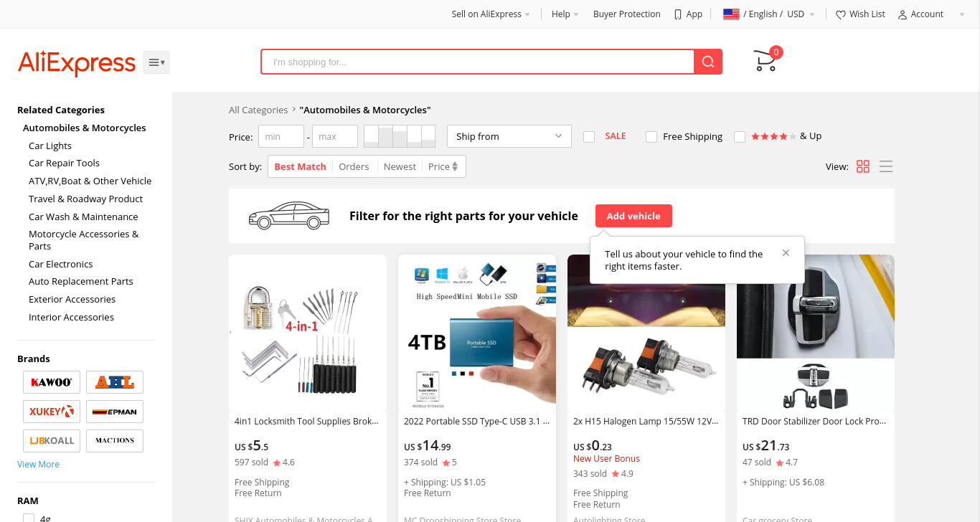
Task: Dismiss the vehicle tooltip with X
Action: coord(786,253)
